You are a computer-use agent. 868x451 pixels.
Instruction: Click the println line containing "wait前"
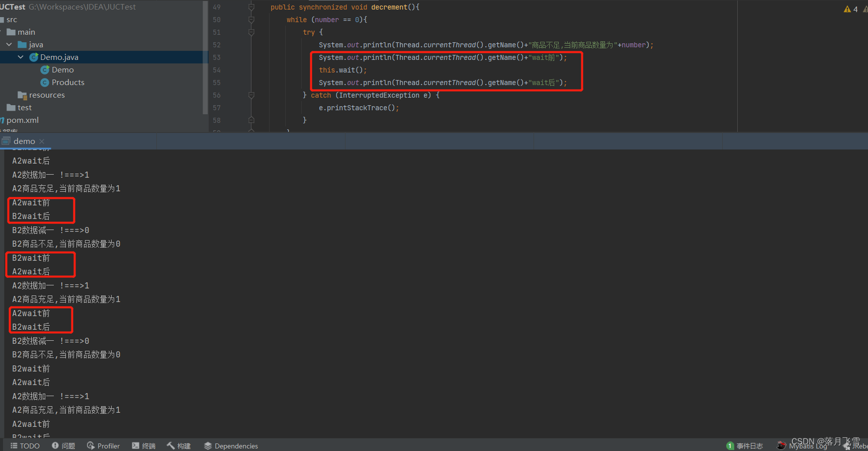click(443, 57)
